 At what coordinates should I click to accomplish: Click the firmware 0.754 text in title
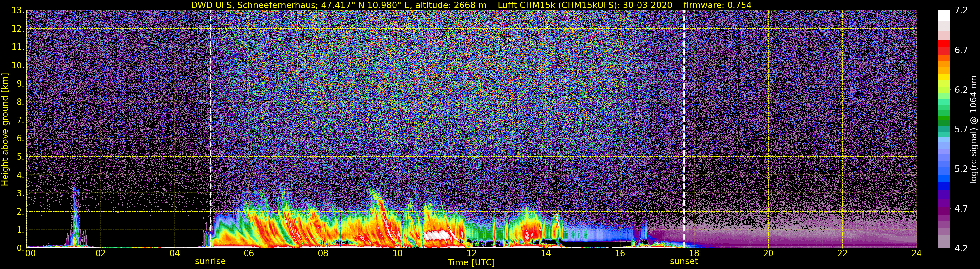(718, 5)
